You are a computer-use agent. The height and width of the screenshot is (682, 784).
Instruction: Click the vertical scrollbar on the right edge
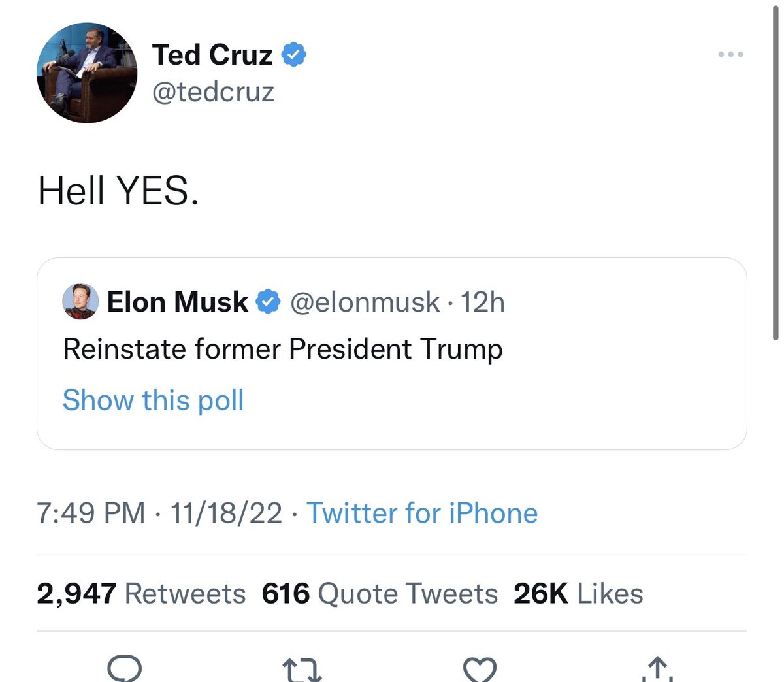click(x=776, y=170)
